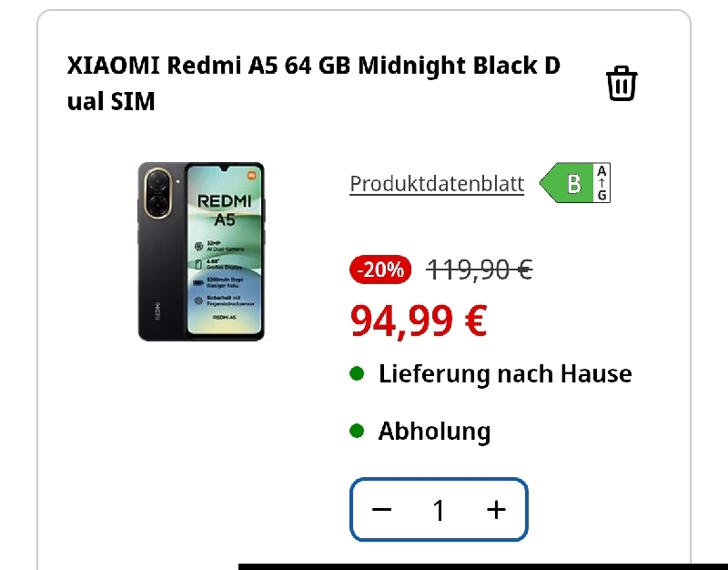
Task: Click the red 94,99 € price
Action: tap(419, 321)
